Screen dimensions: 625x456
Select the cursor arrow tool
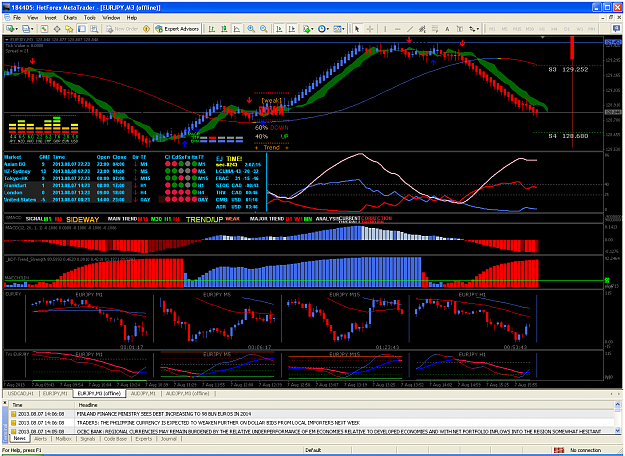pyautogui.click(x=357, y=29)
